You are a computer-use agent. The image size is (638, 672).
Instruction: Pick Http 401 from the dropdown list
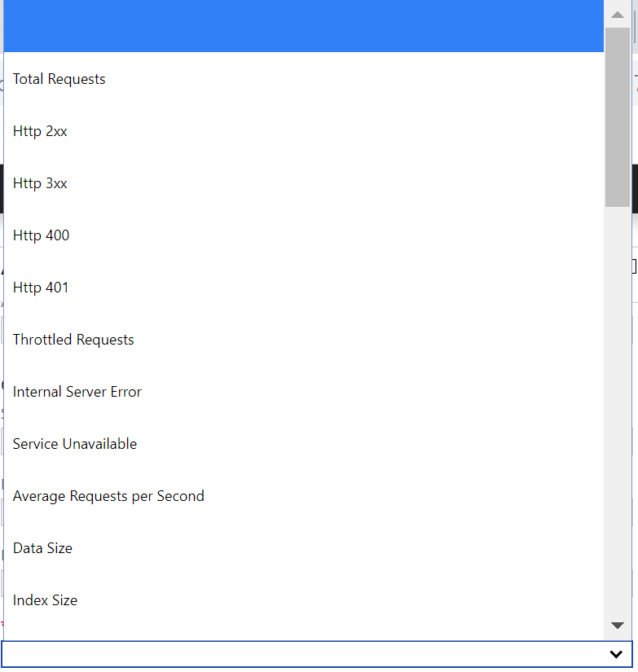coord(304,288)
